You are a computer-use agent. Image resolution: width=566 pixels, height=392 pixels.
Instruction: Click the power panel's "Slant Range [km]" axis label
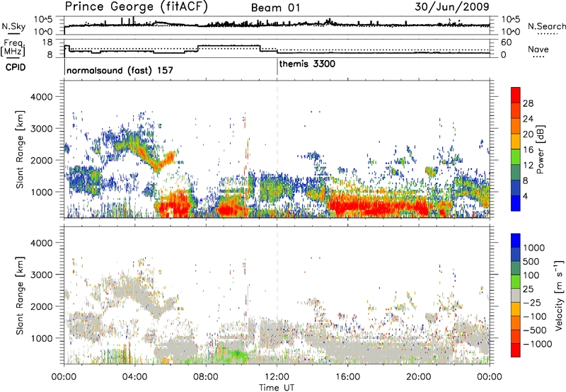pos(20,149)
